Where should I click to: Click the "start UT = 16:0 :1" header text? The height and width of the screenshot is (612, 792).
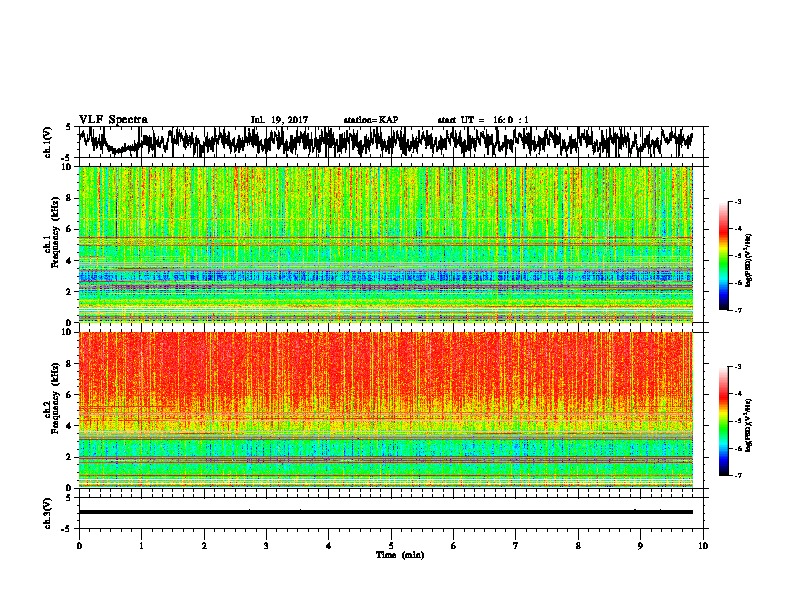pyautogui.click(x=483, y=120)
